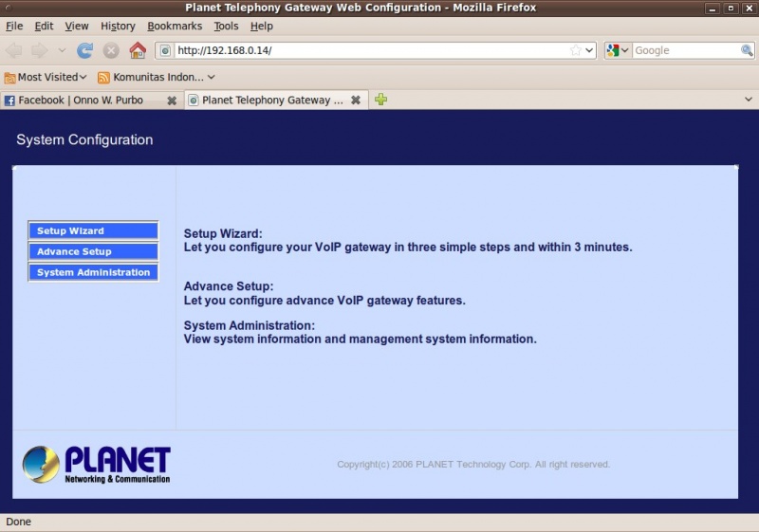Open the Tools menu
The image size is (759, 532).
coord(226,27)
